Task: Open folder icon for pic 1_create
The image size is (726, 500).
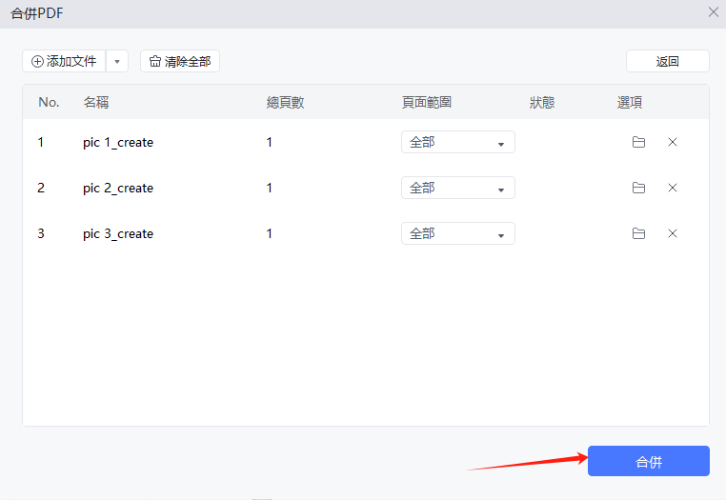Action: (638, 142)
